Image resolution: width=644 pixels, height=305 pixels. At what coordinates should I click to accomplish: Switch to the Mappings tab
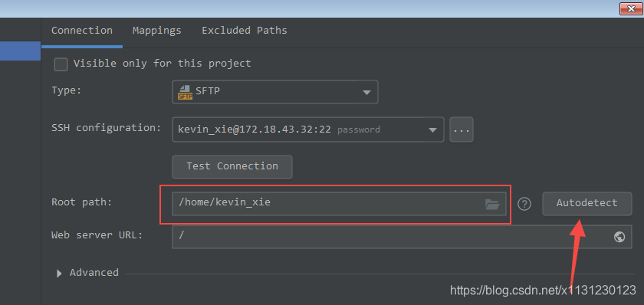click(x=157, y=31)
